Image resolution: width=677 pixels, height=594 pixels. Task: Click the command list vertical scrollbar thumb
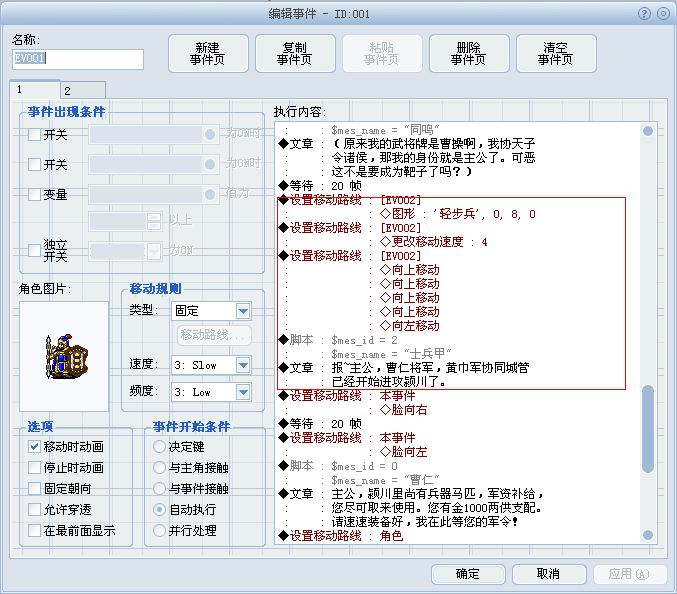tap(648, 429)
